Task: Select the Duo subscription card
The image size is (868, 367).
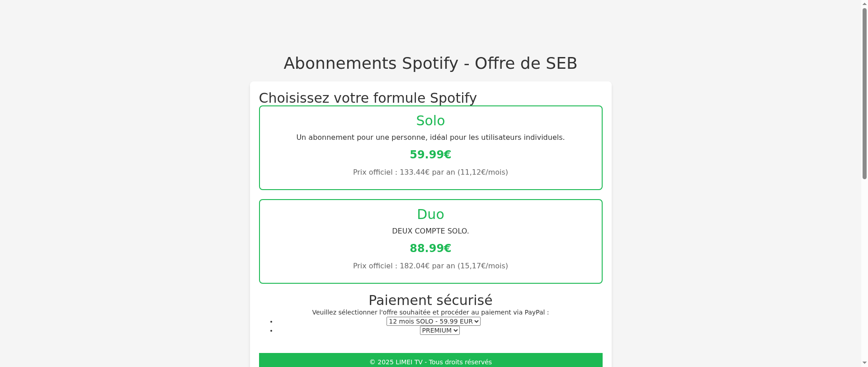Action: (430, 241)
